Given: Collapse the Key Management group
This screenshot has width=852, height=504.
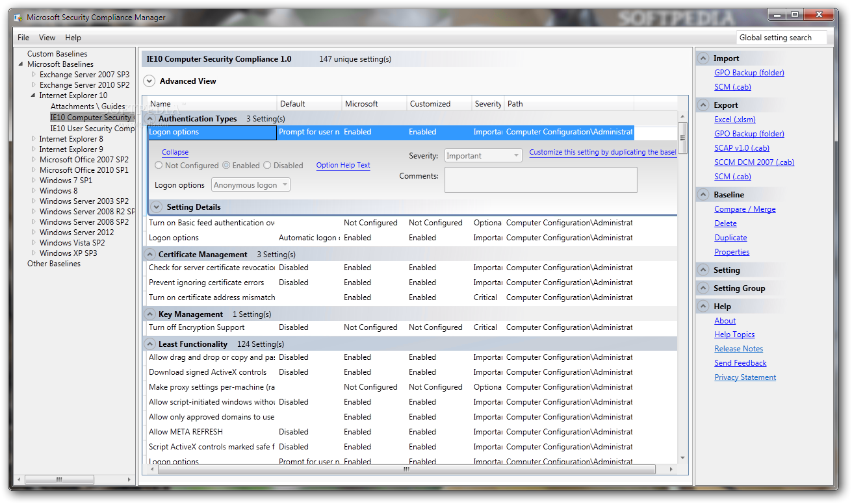Looking at the screenshot, I should coord(150,314).
